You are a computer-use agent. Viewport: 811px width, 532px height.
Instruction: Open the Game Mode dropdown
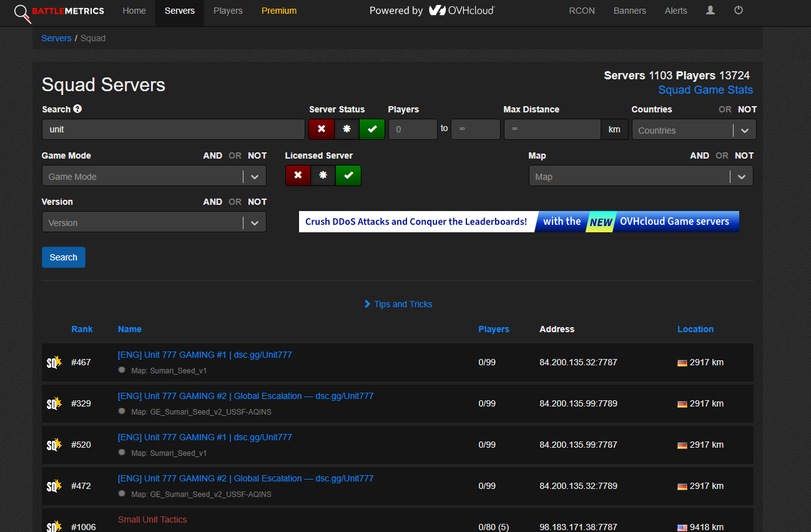click(254, 176)
